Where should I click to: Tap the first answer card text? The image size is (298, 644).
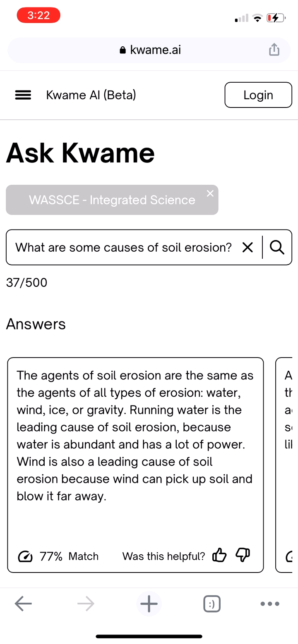(x=135, y=436)
